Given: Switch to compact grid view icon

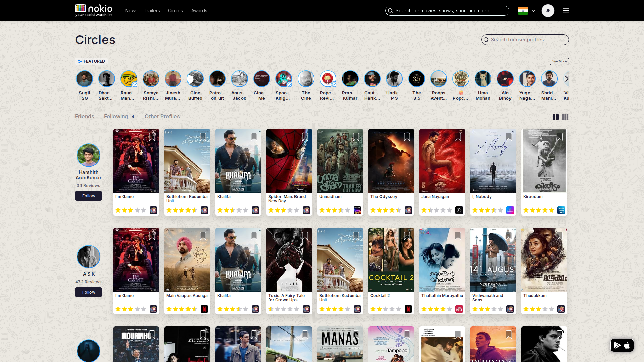Looking at the screenshot, I should 565,117.
